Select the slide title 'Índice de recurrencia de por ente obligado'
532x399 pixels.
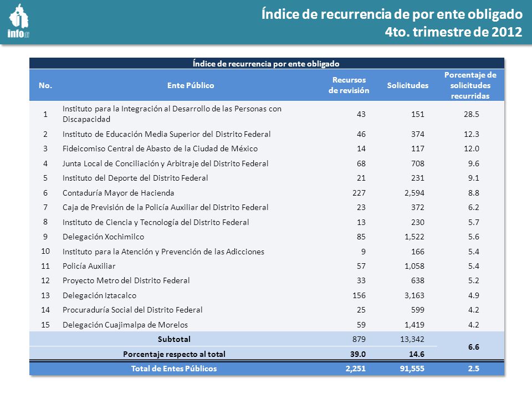(392, 14)
